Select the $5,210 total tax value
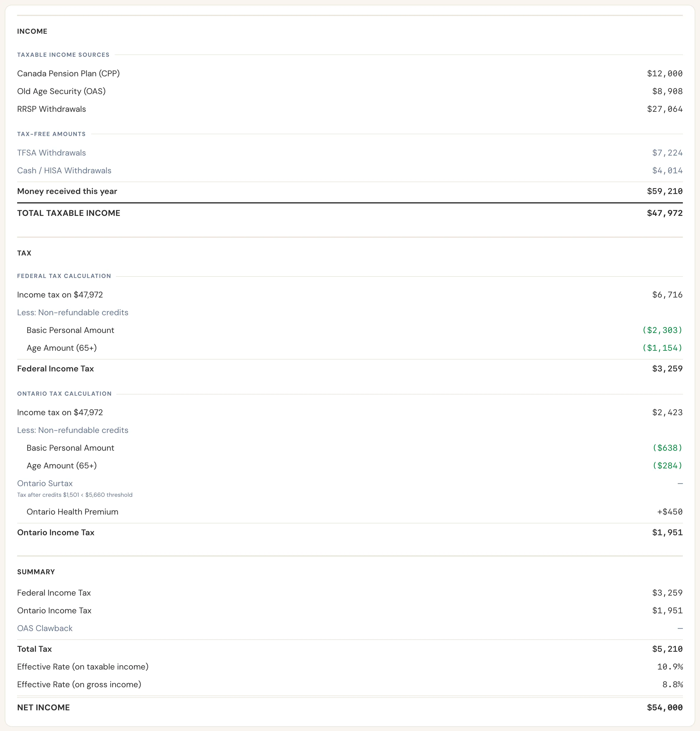This screenshot has width=700, height=731. point(667,649)
